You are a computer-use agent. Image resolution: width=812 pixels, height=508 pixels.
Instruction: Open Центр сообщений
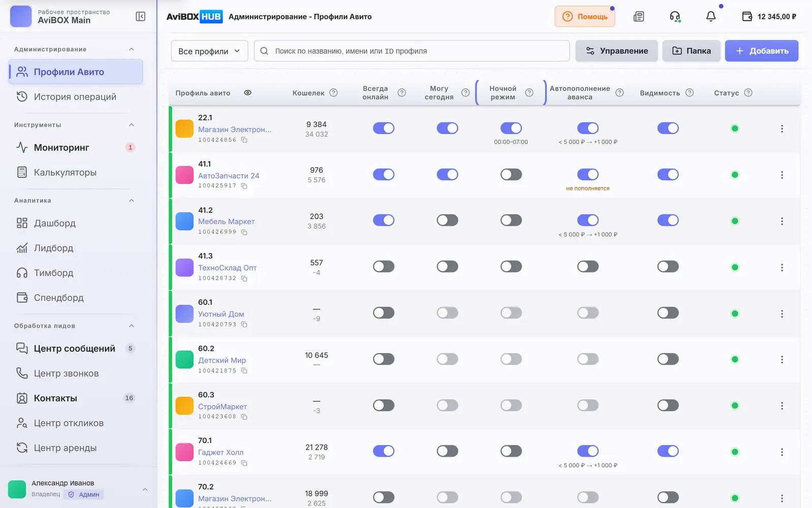coord(75,348)
